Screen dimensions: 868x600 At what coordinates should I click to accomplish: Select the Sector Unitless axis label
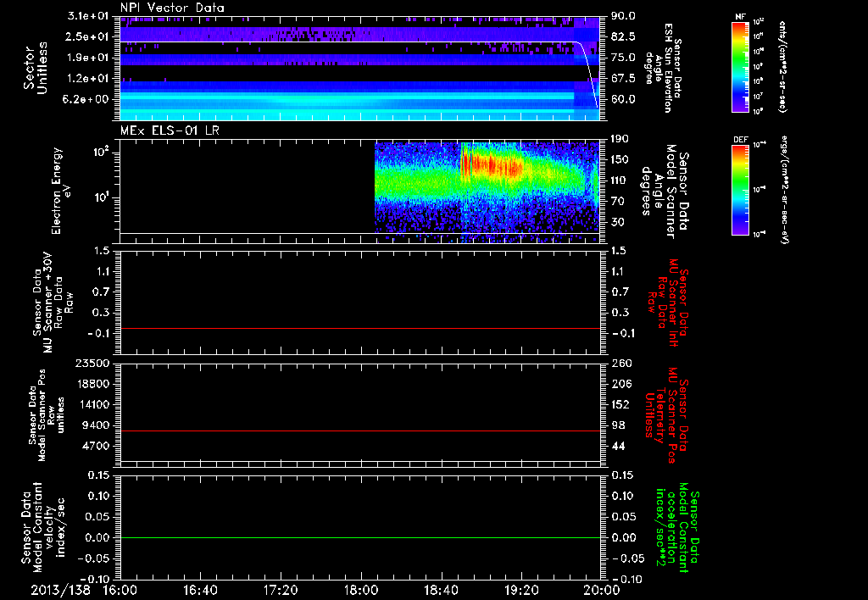pos(34,68)
